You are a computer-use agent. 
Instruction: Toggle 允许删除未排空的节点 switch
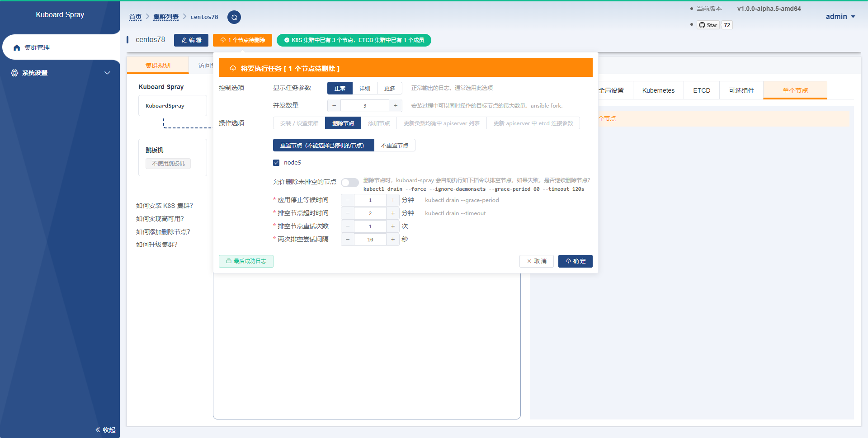[x=350, y=182]
